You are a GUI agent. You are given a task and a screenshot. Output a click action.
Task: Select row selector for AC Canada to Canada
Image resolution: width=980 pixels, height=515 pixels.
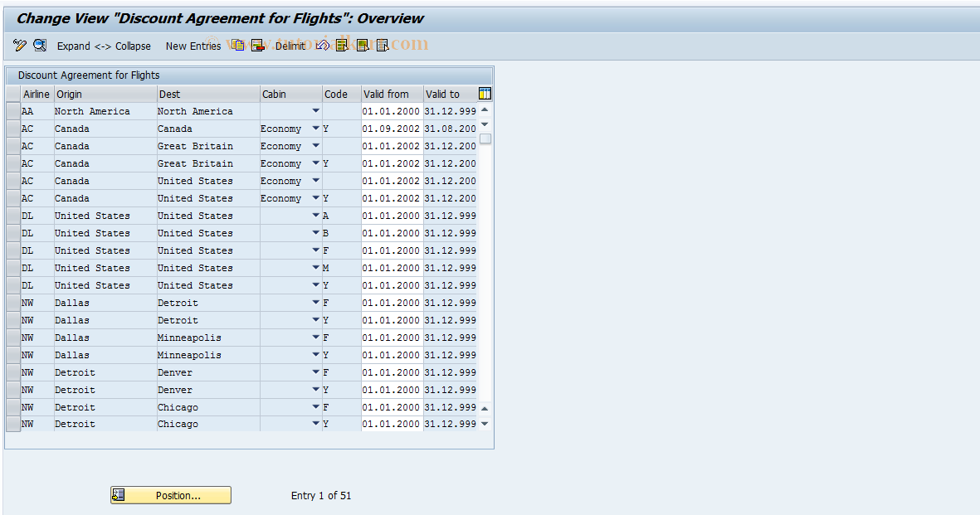[13, 129]
